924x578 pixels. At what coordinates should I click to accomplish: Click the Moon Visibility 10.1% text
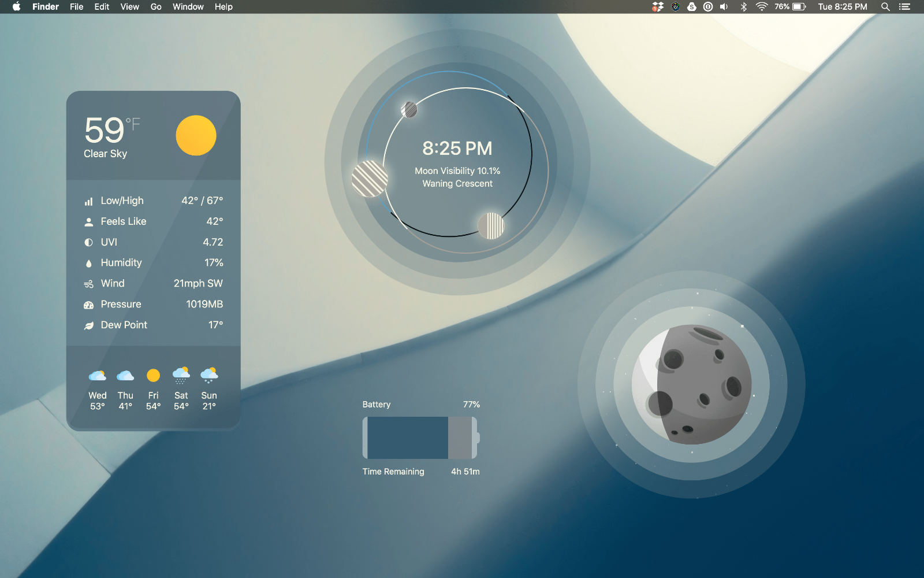pos(457,171)
